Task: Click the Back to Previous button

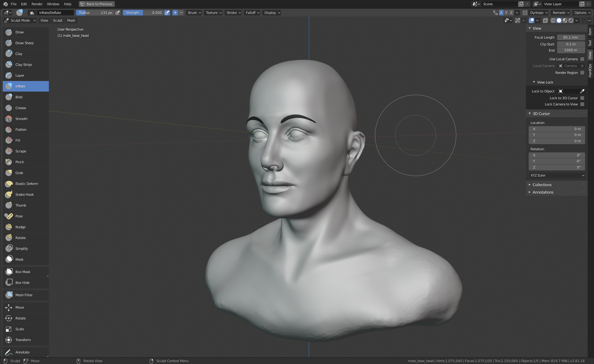Action: [97, 4]
